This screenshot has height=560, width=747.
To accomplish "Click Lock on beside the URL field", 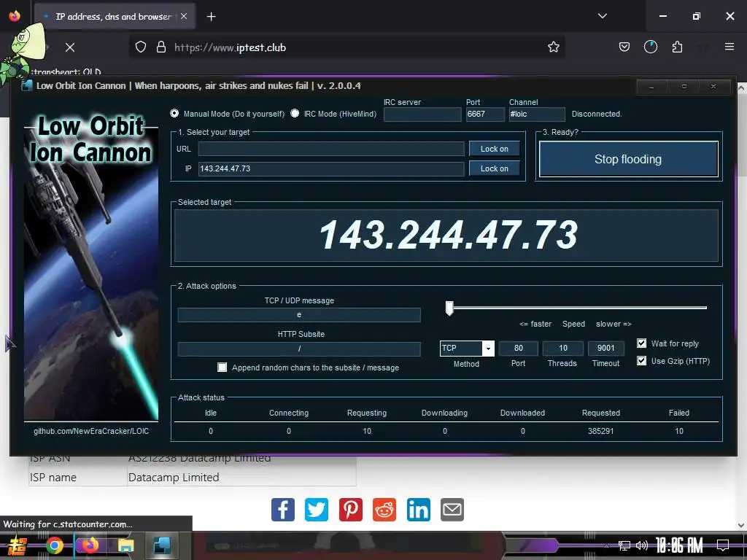I will 494,149.
